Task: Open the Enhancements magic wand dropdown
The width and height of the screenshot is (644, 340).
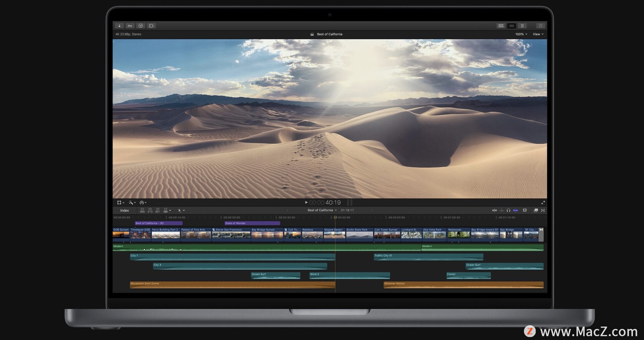Action: 132,203
